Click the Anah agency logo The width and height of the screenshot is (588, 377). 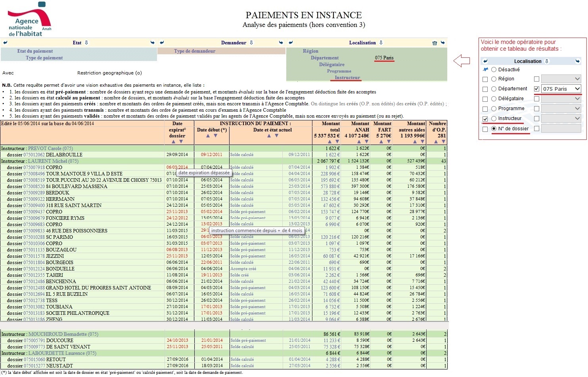(30, 19)
